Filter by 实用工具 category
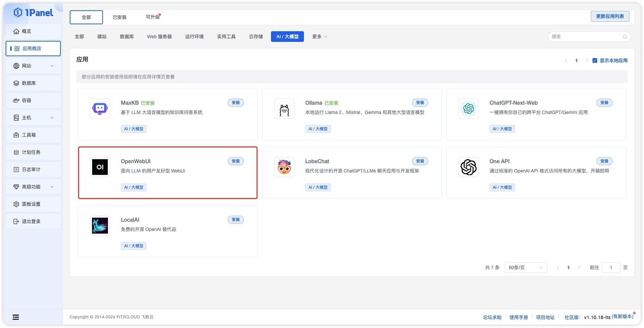644x328 pixels. click(226, 37)
